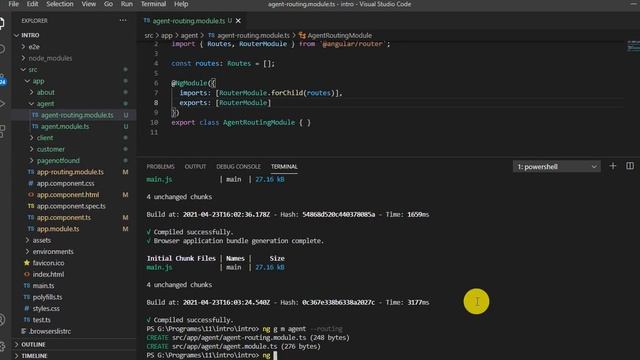
Task: Expand the TIMELINE section
Action: [34, 356]
